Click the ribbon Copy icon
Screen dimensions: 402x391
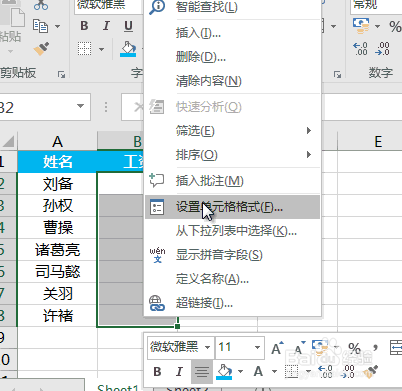click(40, 26)
